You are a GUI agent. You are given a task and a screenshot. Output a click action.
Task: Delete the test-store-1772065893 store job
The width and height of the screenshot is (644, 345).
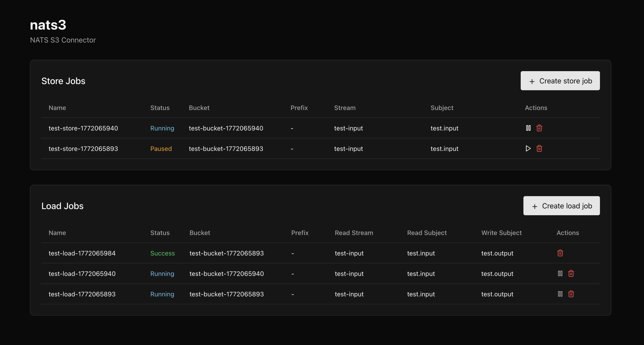(539, 149)
